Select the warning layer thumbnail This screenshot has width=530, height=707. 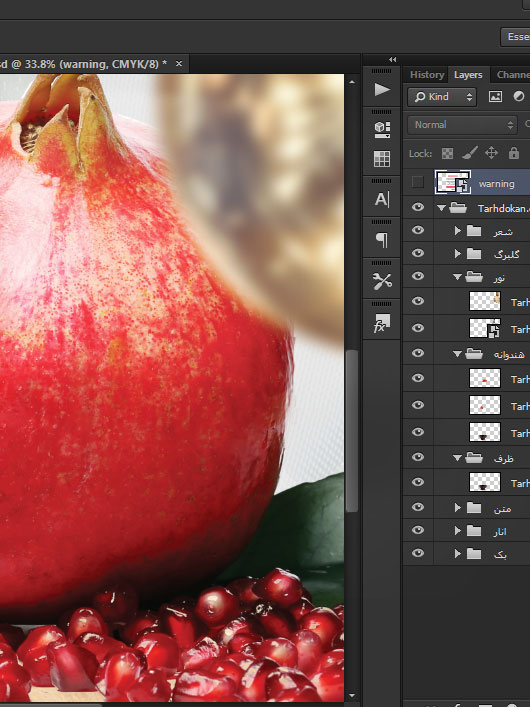[452, 182]
